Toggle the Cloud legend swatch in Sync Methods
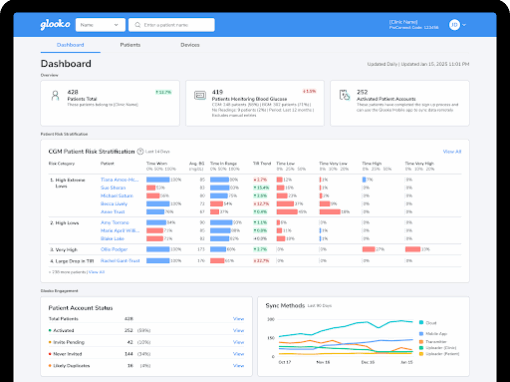The width and height of the screenshot is (510, 382). coord(421,322)
